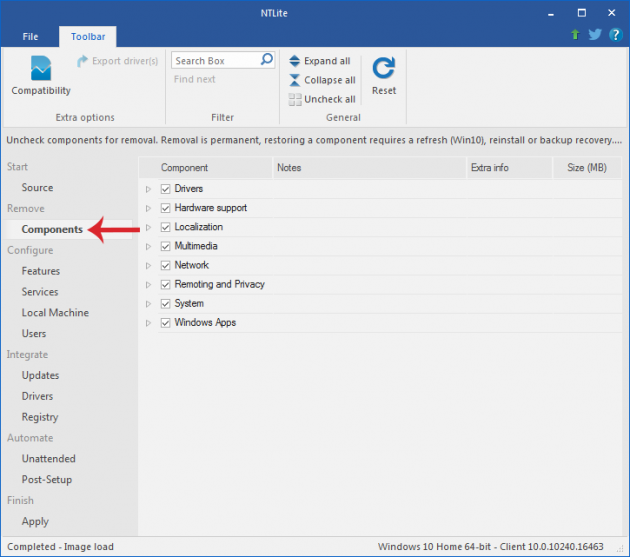Select the Toolbar ribbon tab
This screenshot has height=557, width=630.
coord(88,37)
